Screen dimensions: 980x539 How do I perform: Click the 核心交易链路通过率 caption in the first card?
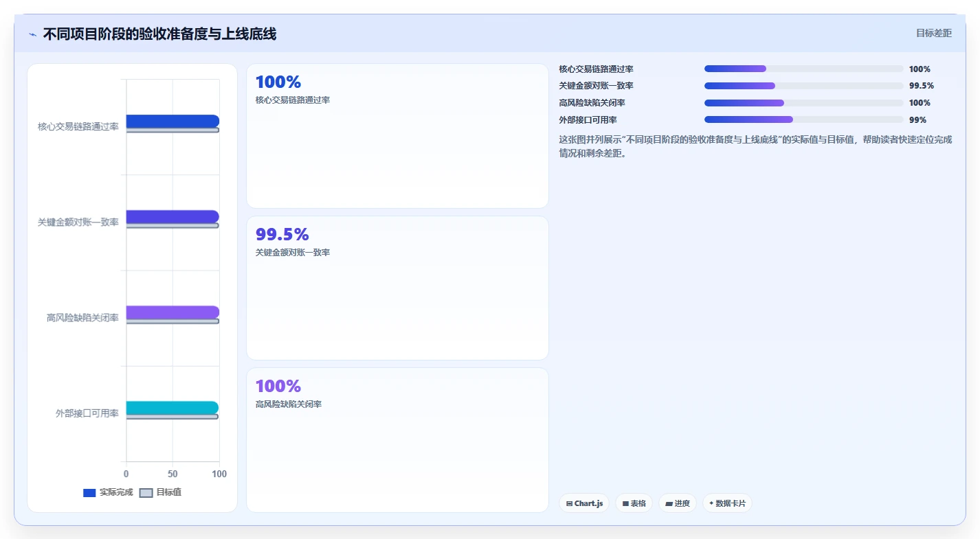click(293, 100)
